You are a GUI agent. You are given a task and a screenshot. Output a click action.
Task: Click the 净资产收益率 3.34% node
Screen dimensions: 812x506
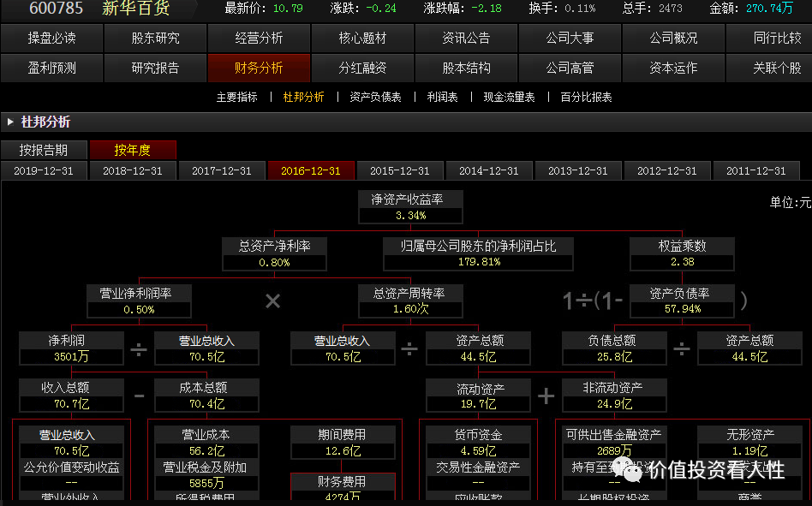pos(410,207)
